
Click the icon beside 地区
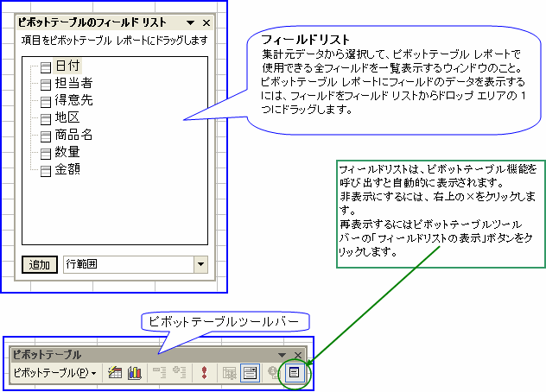point(46,119)
